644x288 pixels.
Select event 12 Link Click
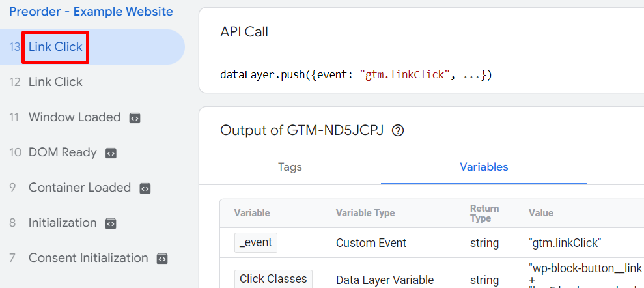55,82
